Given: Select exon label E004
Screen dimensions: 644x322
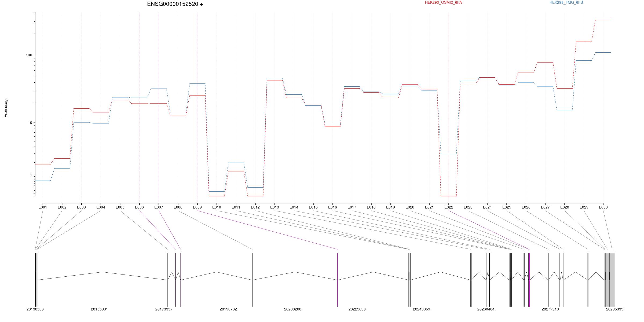Looking at the screenshot, I should [x=101, y=207].
